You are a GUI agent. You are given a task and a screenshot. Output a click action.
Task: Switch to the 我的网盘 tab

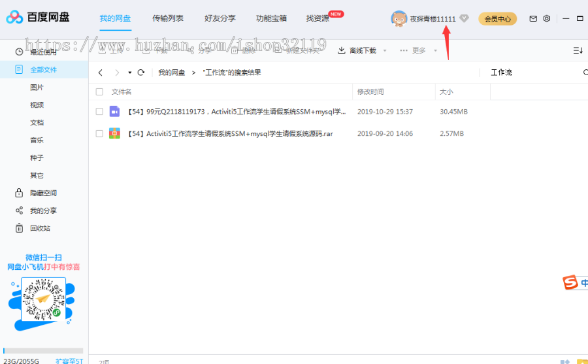coord(115,18)
